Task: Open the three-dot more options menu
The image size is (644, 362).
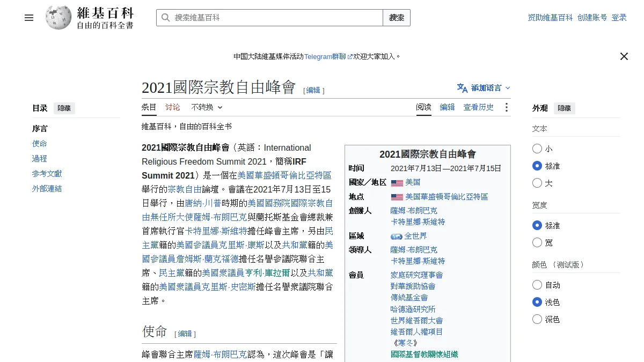Action: coord(506,107)
